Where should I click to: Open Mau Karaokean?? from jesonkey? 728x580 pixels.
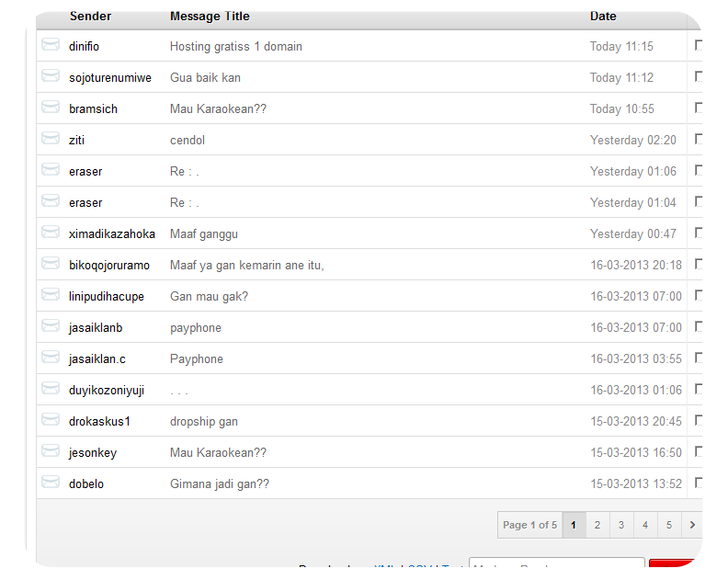[x=218, y=453]
